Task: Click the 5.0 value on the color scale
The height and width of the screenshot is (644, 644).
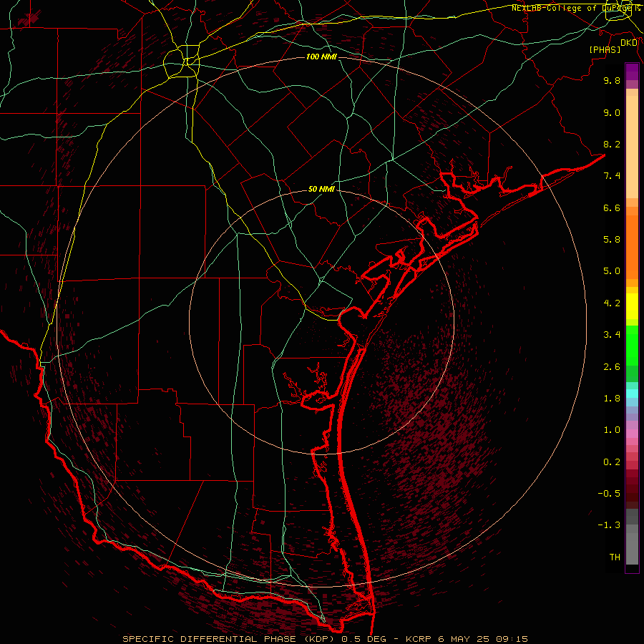Action: tap(612, 271)
